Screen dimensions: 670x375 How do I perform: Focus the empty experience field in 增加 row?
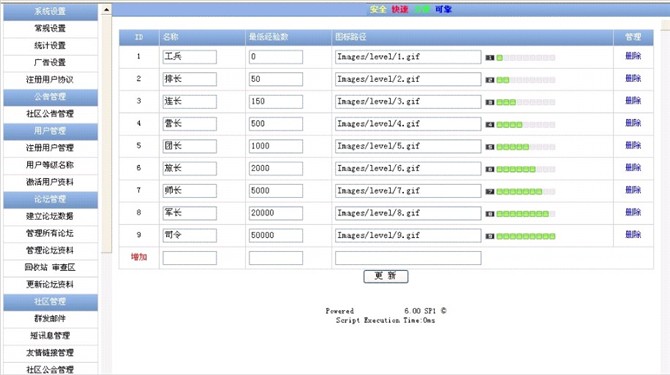[x=276, y=258]
